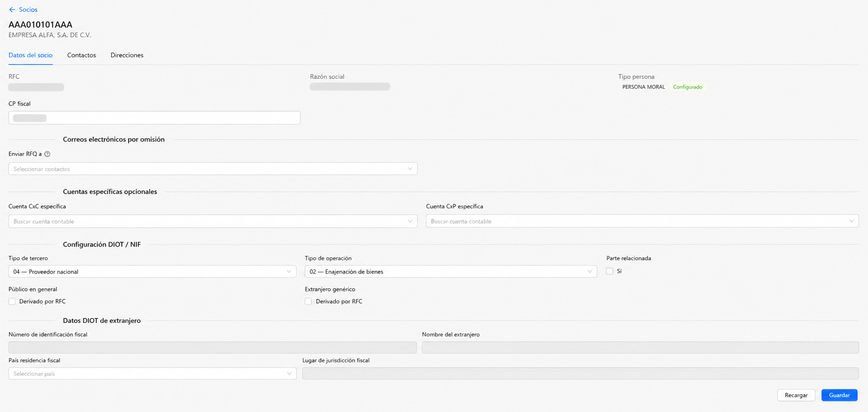
Task: Open the Seleccionar país dropdown
Action: (x=153, y=374)
